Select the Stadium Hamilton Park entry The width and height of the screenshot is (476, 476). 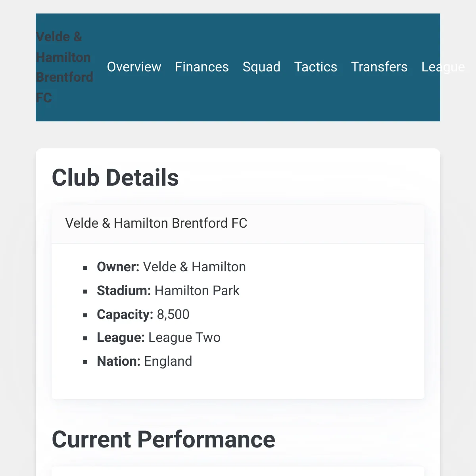[x=168, y=291]
